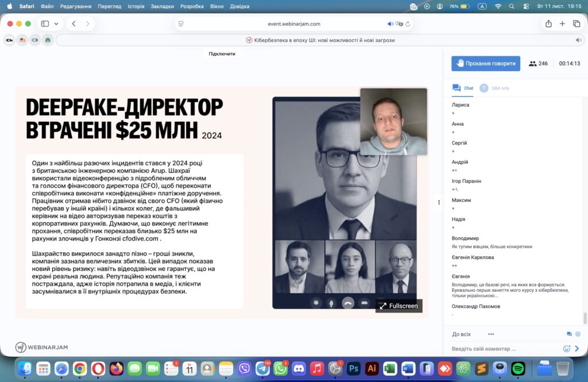Open the emoji picker in the comment box
Viewport: 588px width, 382px height.
click(566, 349)
